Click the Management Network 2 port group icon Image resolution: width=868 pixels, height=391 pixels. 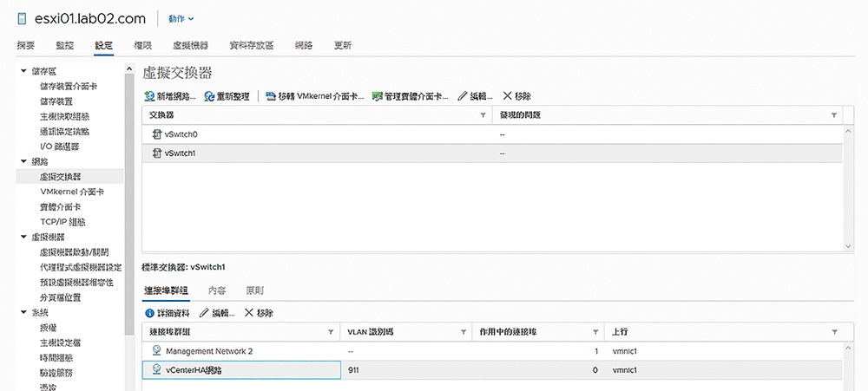(156, 350)
